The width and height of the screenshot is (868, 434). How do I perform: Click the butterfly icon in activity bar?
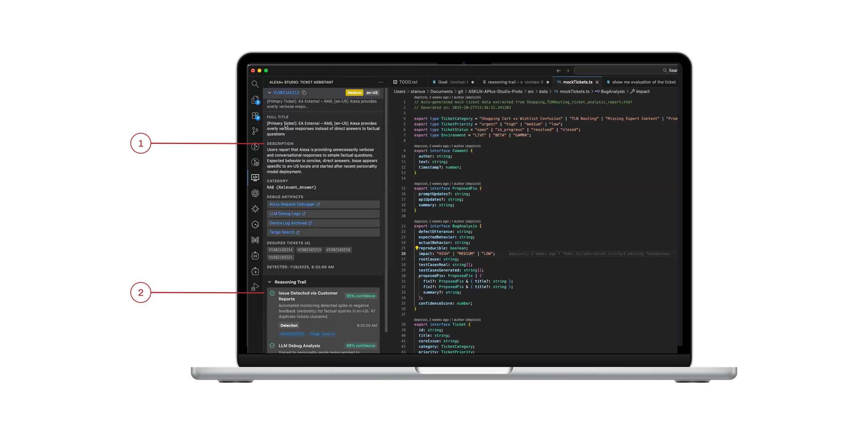click(255, 240)
